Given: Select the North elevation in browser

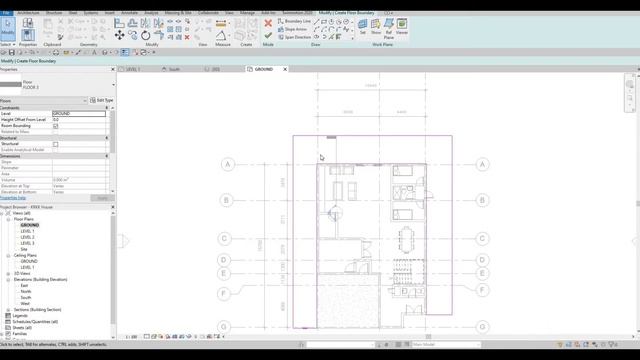Looking at the screenshot, I should pyautogui.click(x=26, y=291).
